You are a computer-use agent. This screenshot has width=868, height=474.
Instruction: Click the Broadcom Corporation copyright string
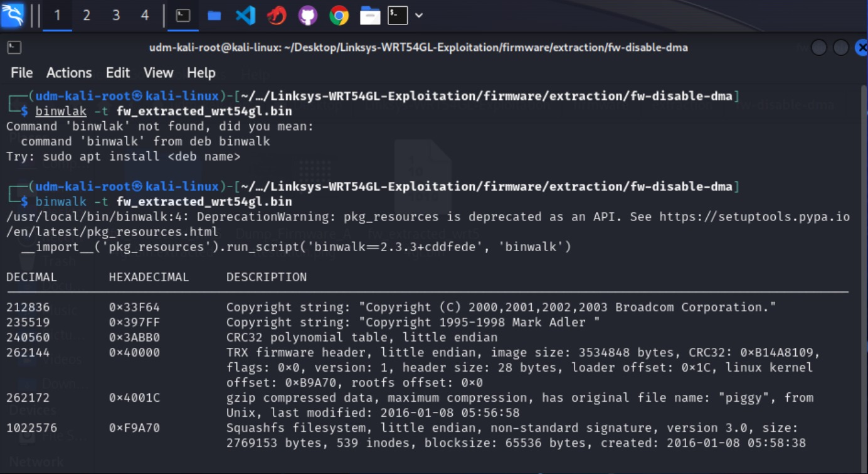(x=501, y=307)
